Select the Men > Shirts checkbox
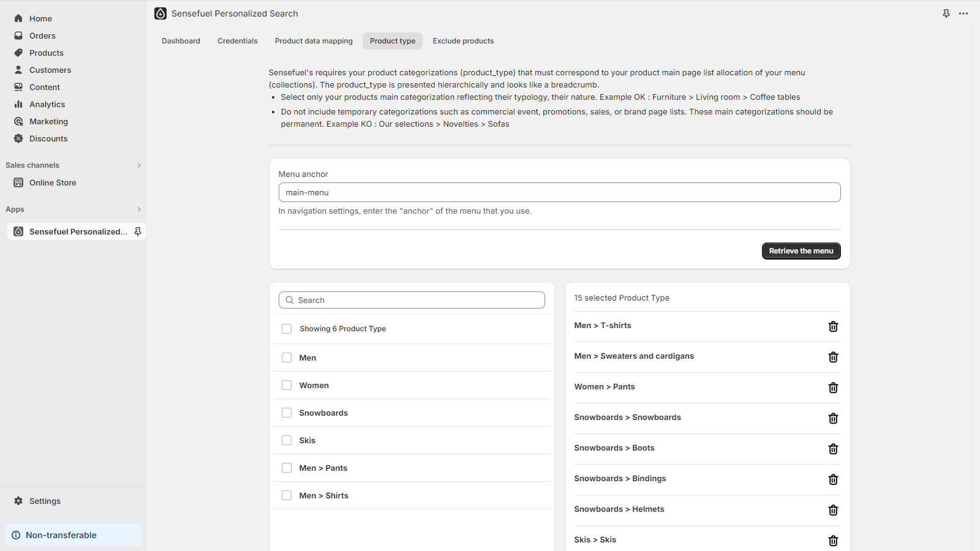Image resolution: width=980 pixels, height=551 pixels. pyautogui.click(x=287, y=495)
